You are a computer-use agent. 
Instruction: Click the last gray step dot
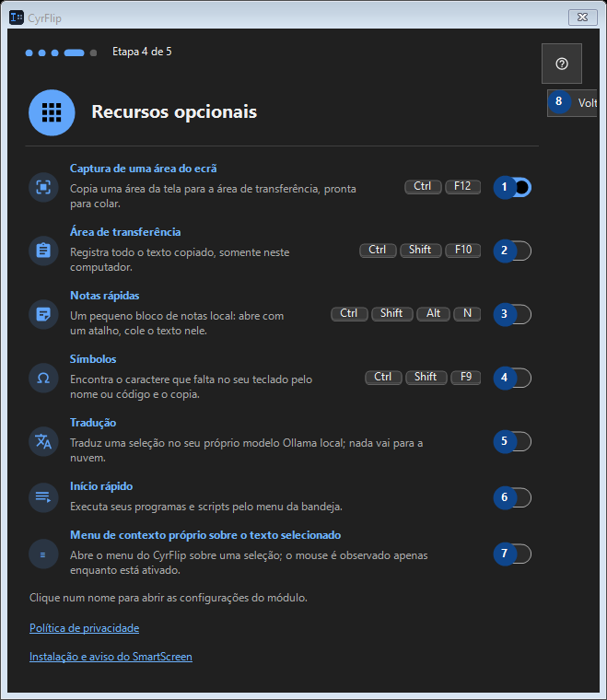click(x=93, y=52)
